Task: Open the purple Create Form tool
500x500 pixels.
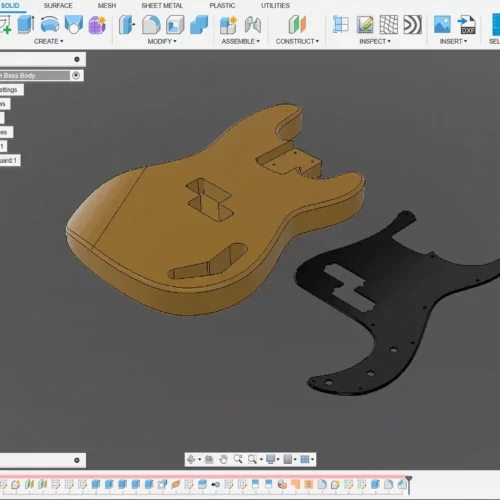Action: tap(97, 24)
